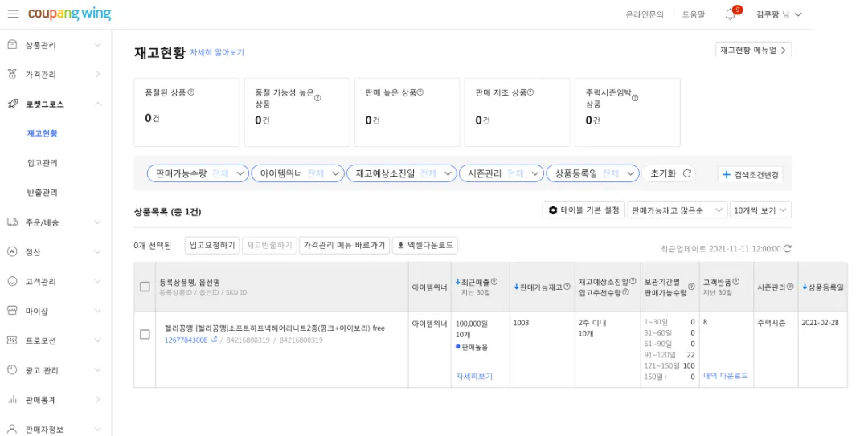Click the 자세히보기 link in sales column
Viewport: 868px width, 436px height.
click(x=474, y=376)
